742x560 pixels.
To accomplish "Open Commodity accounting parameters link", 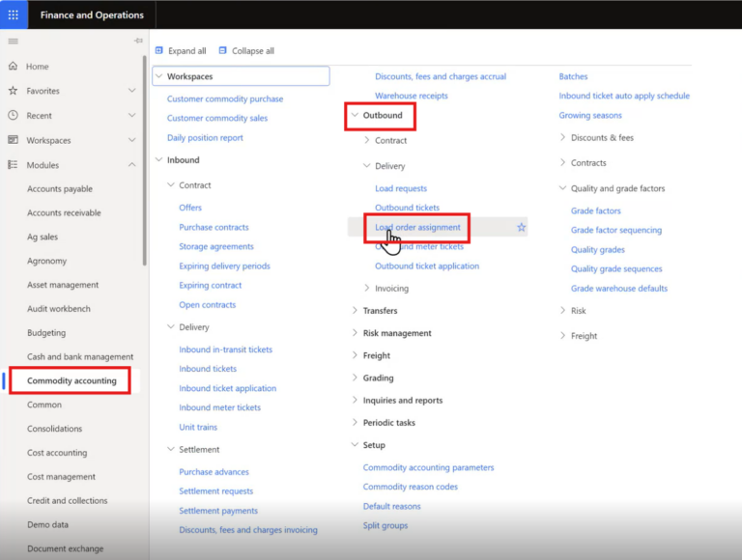I will (x=428, y=468).
